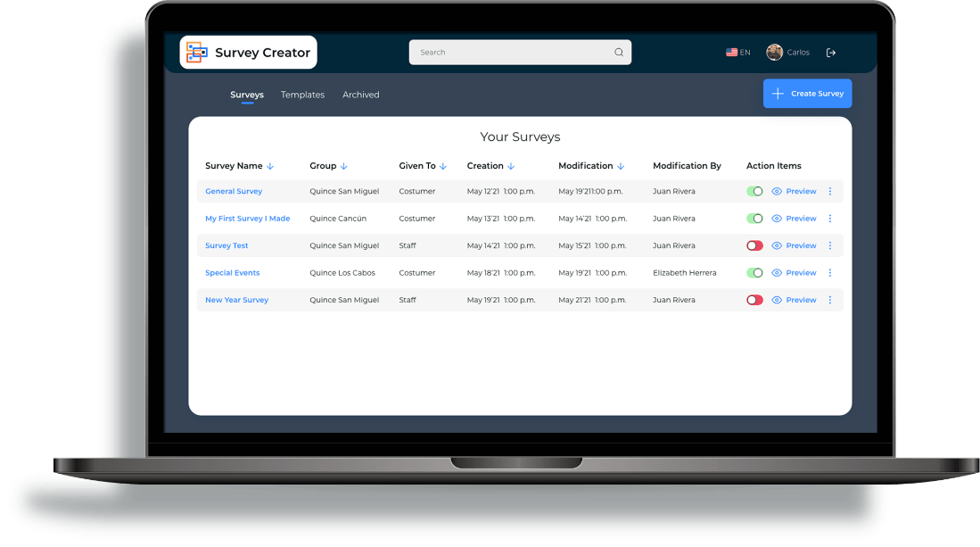Open the plus icon on Create Survey button
Screen dimensions: 980x547
777,93
